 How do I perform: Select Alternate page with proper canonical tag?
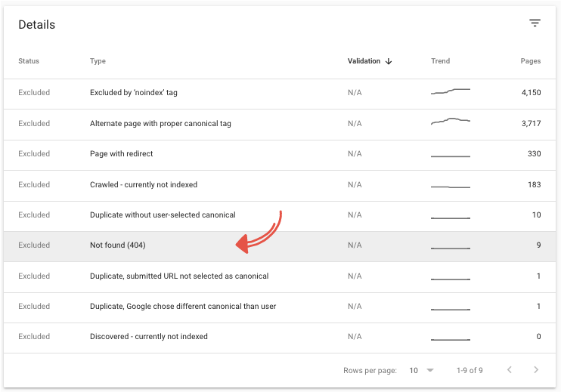160,124
